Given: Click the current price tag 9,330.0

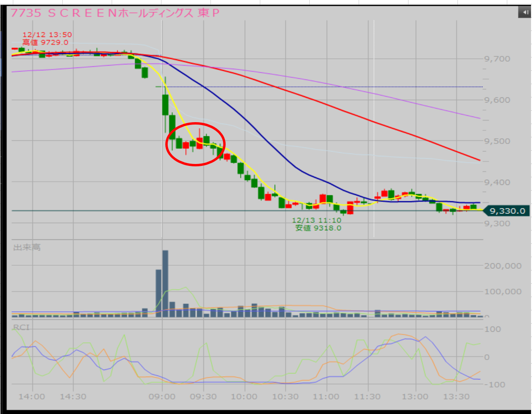Looking at the screenshot, I should tap(507, 211).
